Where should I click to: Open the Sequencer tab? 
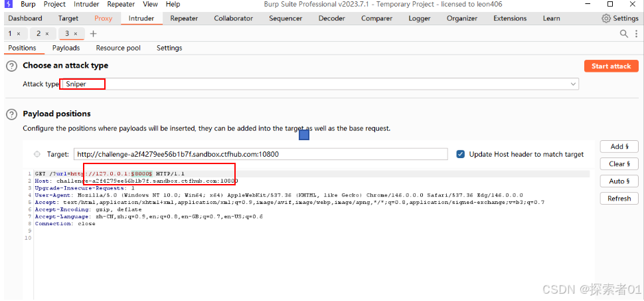(x=285, y=19)
